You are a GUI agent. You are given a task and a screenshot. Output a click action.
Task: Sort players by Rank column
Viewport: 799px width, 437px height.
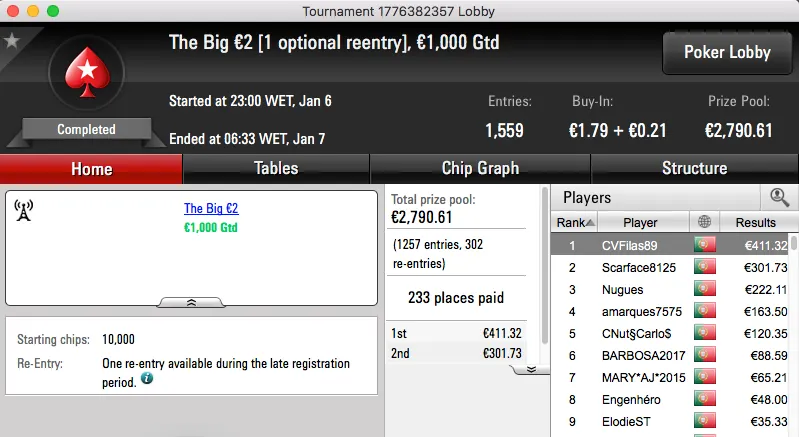(576, 222)
